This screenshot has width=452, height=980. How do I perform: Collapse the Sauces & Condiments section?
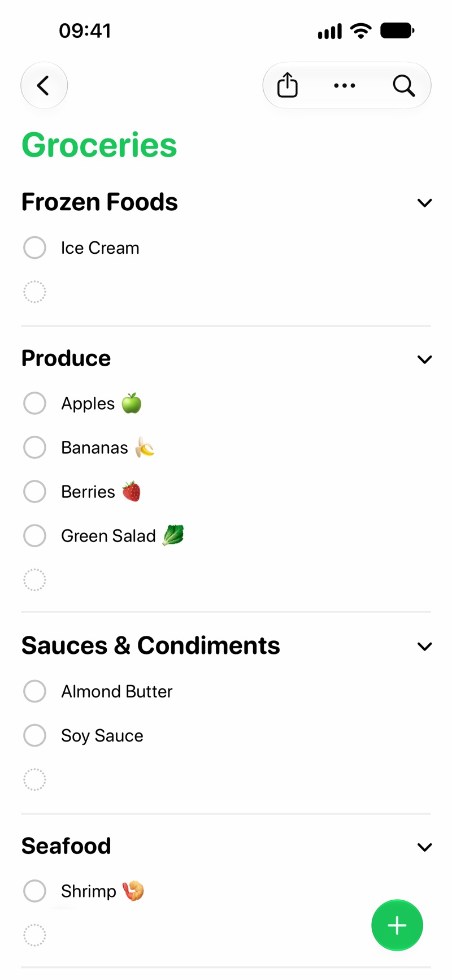(424, 647)
